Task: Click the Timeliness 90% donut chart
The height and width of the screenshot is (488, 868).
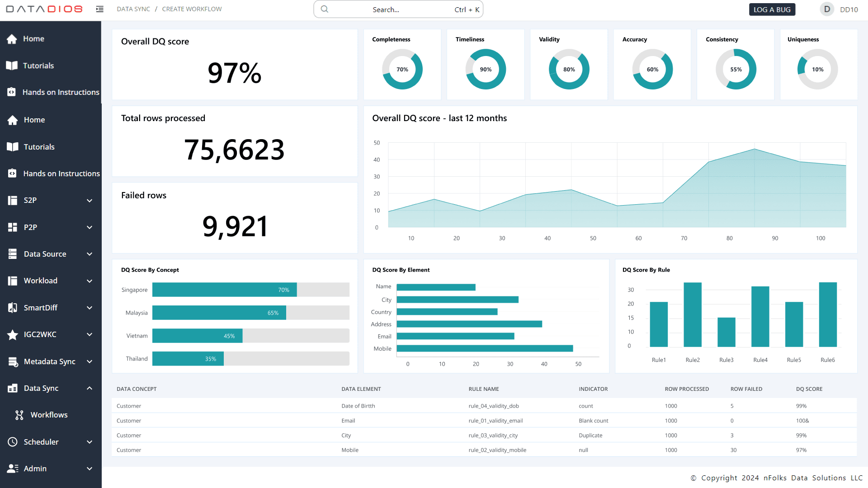Action: (x=485, y=69)
